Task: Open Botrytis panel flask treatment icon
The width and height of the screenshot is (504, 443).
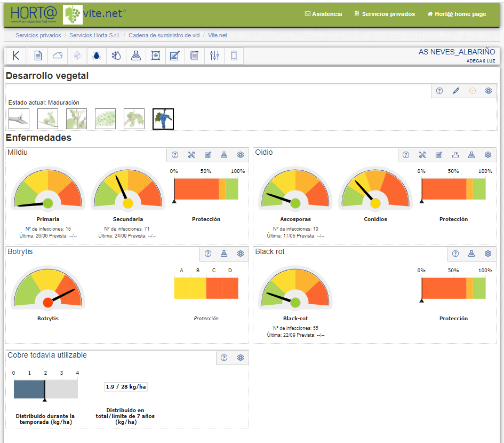Action: coord(224,254)
